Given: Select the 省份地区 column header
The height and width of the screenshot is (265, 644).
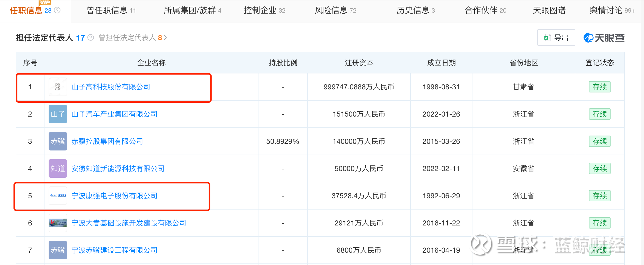Looking at the screenshot, I should 524,63.
